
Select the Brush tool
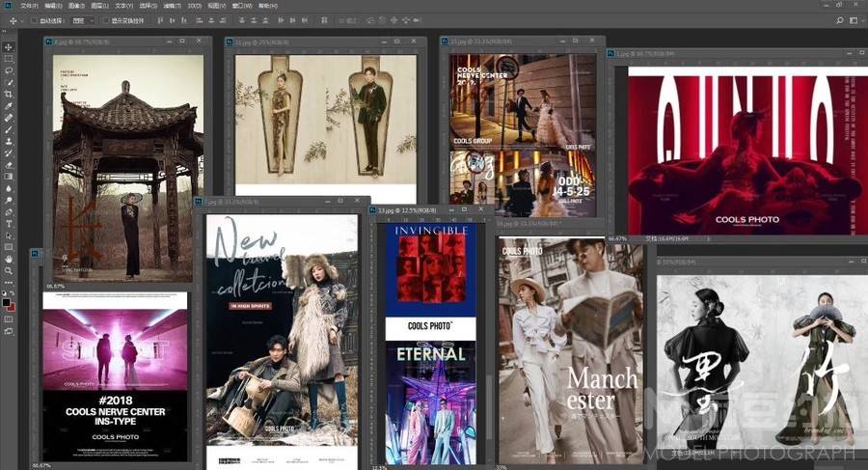coord(9,129)
